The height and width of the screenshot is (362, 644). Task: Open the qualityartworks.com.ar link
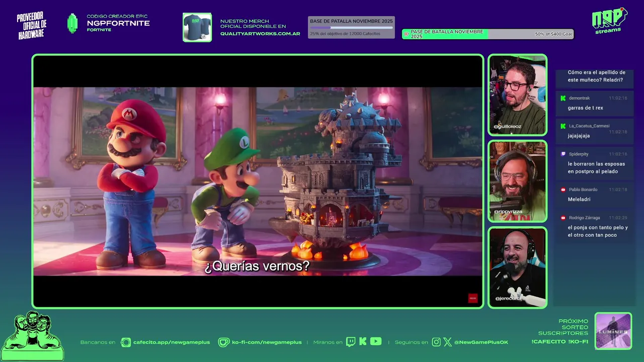[260, 34]
